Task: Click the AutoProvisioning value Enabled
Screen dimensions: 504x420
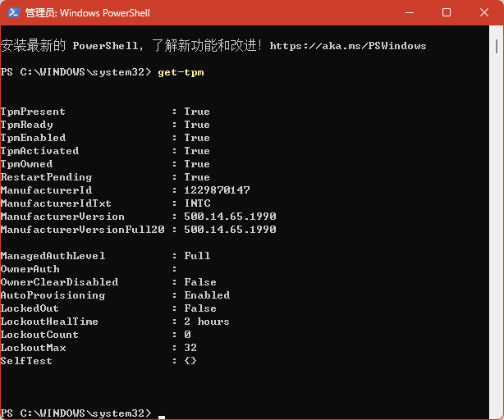Action: tap(207, 295)
